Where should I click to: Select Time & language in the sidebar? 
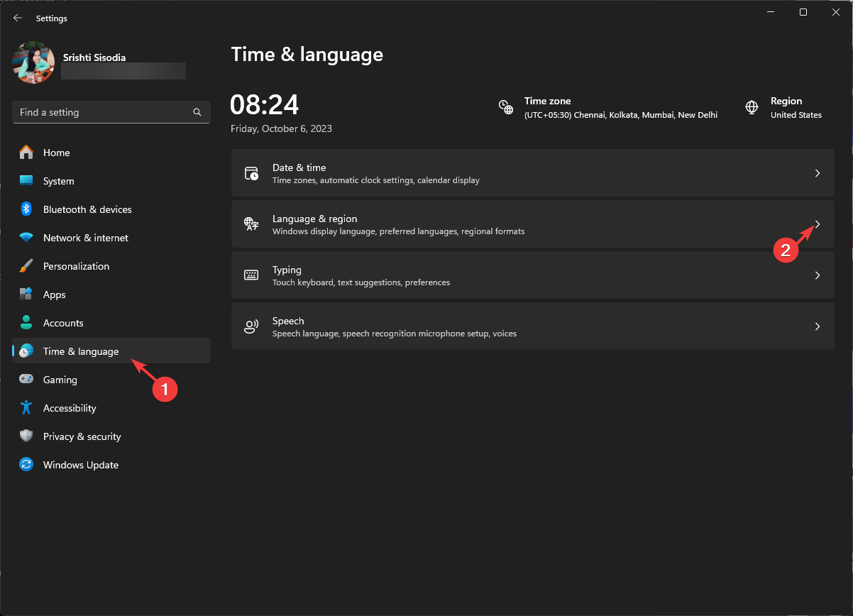(x=80, y=351)
